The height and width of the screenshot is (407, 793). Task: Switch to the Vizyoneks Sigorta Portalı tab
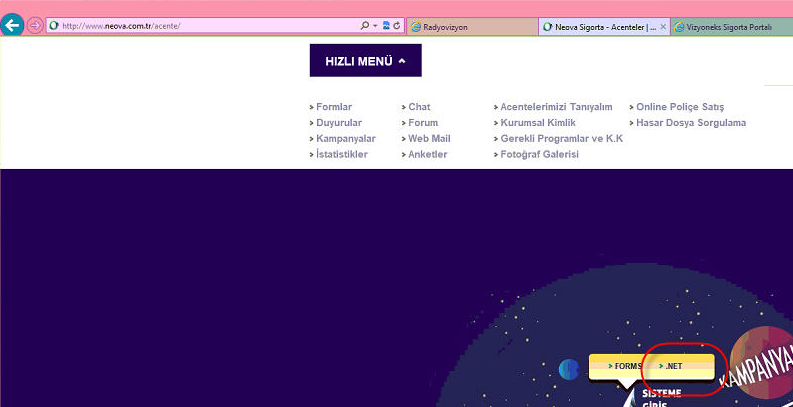pyautogui.click(x=732, y=27)
